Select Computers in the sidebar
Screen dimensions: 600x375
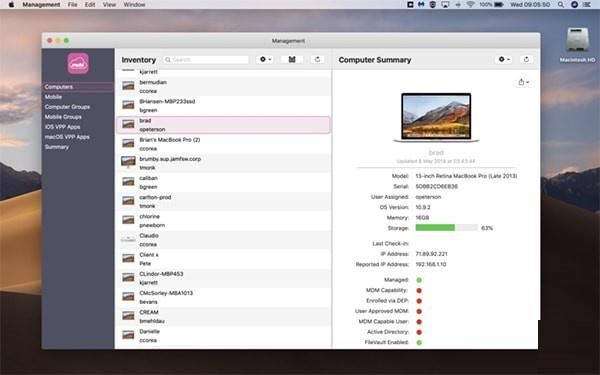[78, 87]
